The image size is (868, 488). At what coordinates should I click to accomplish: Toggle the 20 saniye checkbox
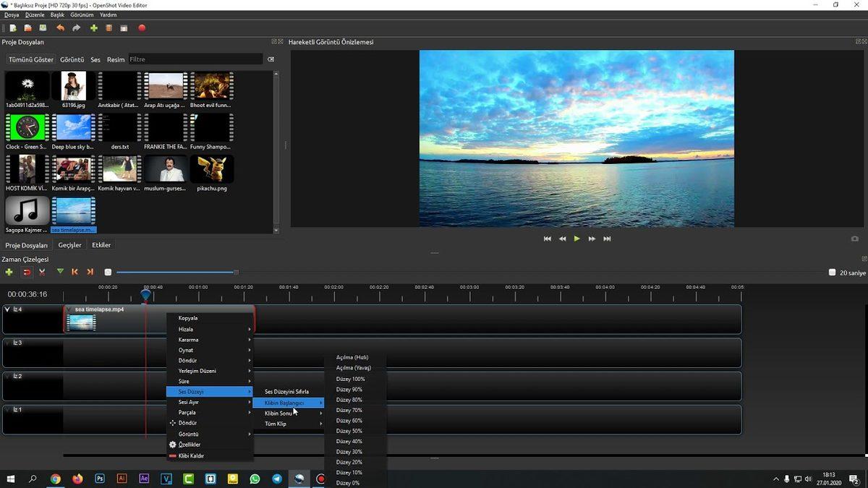[x=833, y=272]
